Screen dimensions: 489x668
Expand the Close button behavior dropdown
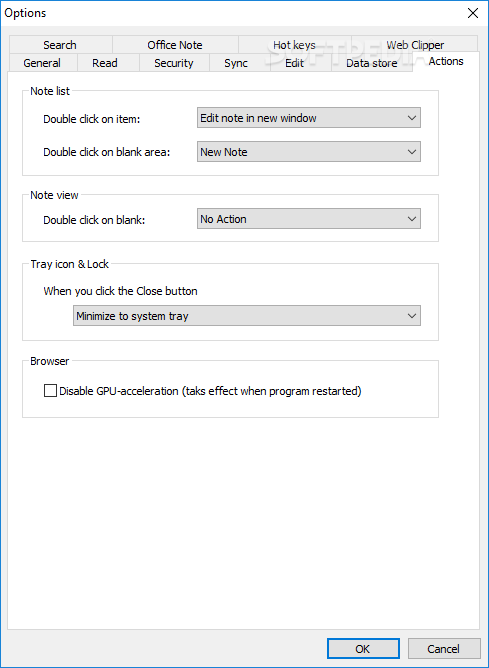[247, 316]
